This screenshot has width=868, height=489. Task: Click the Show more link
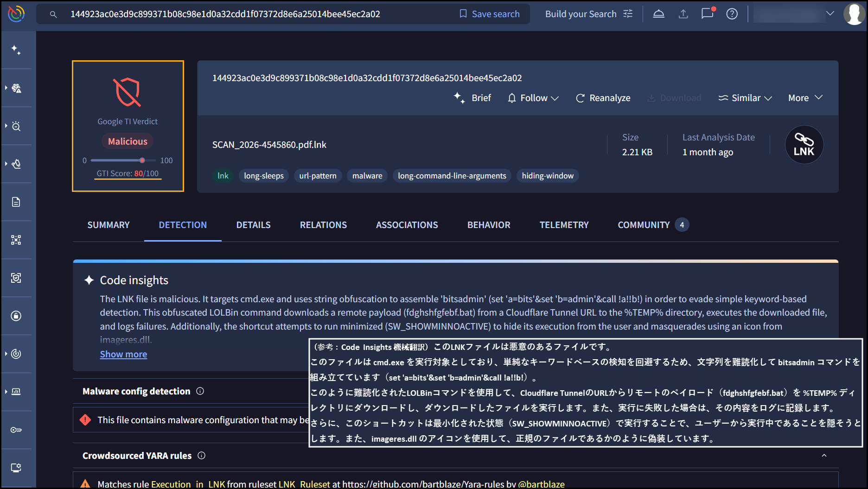click(x=123, y=354)
